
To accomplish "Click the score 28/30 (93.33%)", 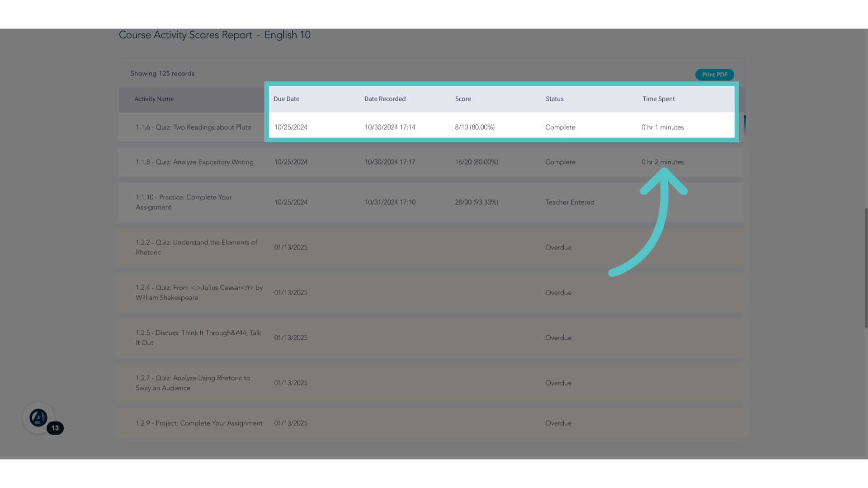I will click(x=476, y=202).
